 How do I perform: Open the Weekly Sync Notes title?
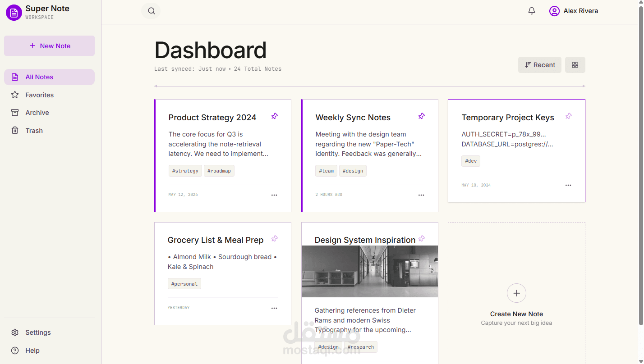click(353, 118)
